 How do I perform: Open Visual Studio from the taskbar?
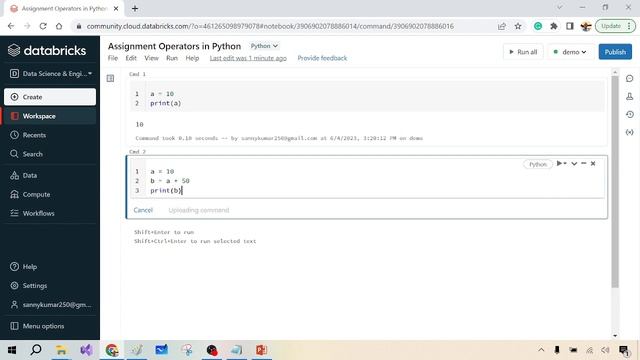(87, 350)
